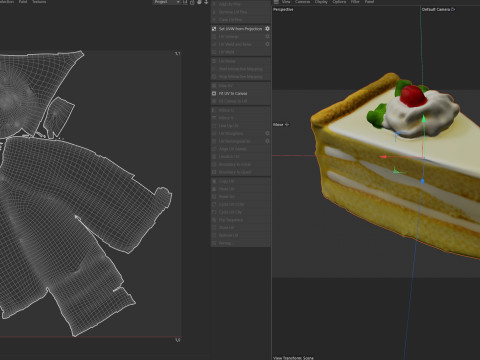Open the Textures menu in UV editor
Viewport: 480px width, 360px height.
[x=39, y=2]
